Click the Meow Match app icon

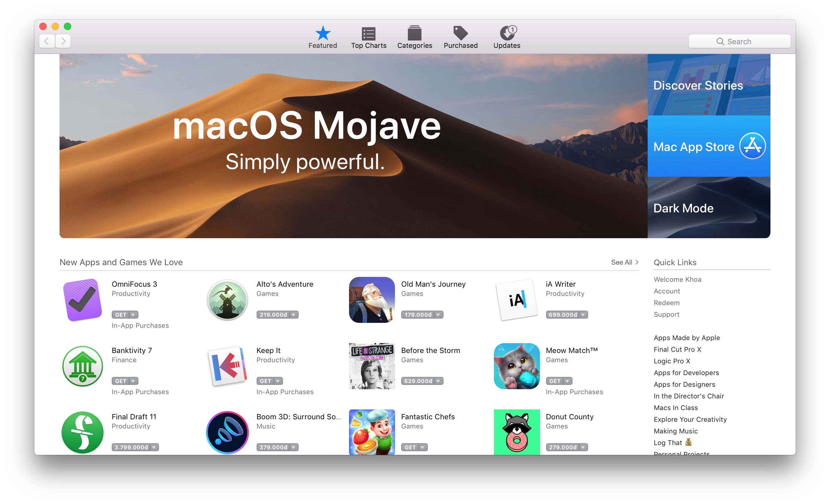517,366
